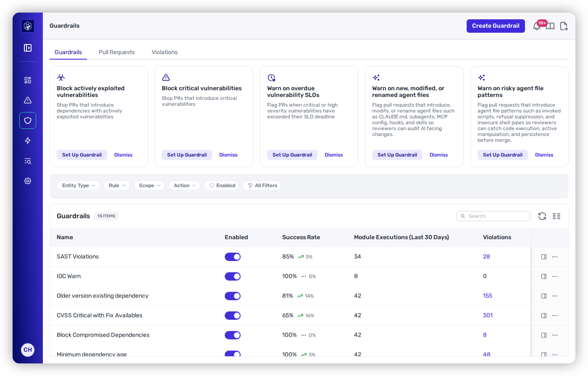This screenshot has height=376, width=588.
Task: Open more options for CVSS Critical with Fix Availables
Action: click(x=555, y=316)
